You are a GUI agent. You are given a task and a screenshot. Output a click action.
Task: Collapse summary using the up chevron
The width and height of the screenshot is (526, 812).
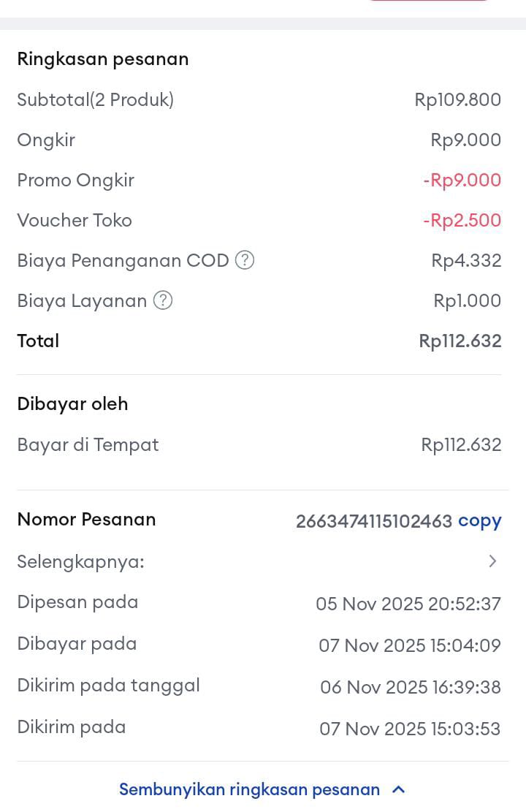pos(399,789)
